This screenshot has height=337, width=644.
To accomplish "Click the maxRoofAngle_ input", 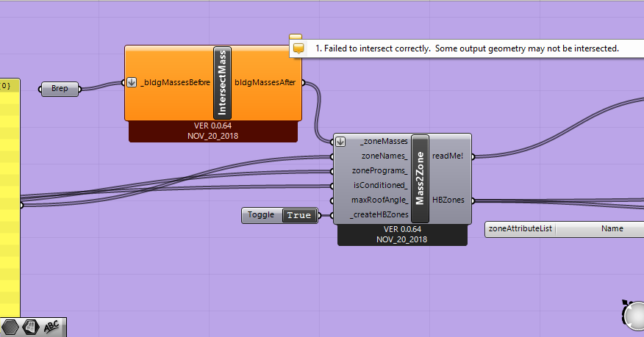I will [380, 200].
